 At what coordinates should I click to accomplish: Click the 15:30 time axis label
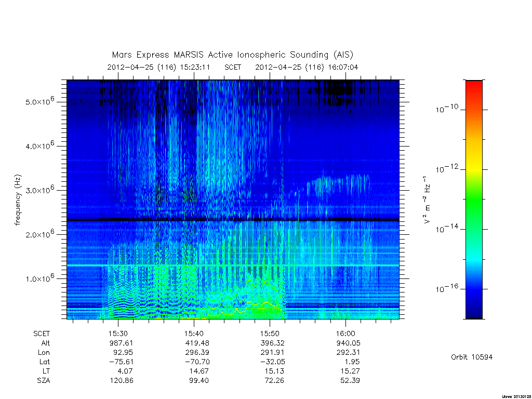tap(118, 334)
